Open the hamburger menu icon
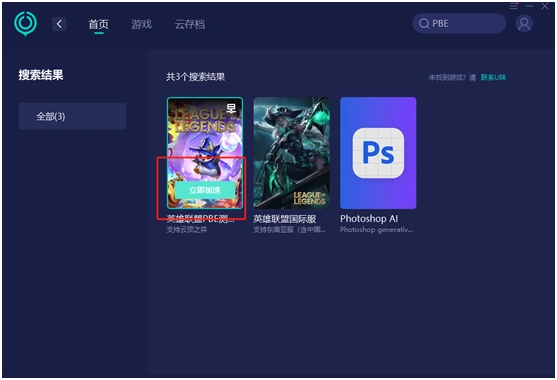 [513, 6]
